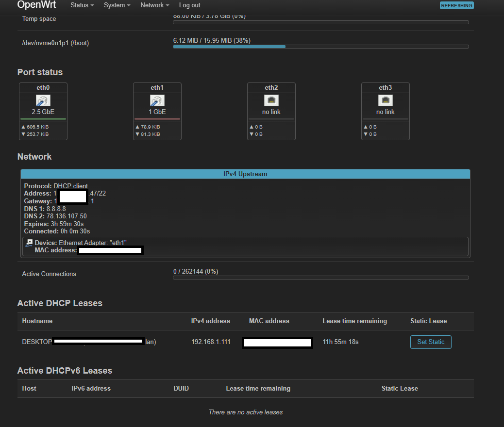Click the REFRESHING status badge
The height and width of the screenshot is (427, 504).
[456, 6]
